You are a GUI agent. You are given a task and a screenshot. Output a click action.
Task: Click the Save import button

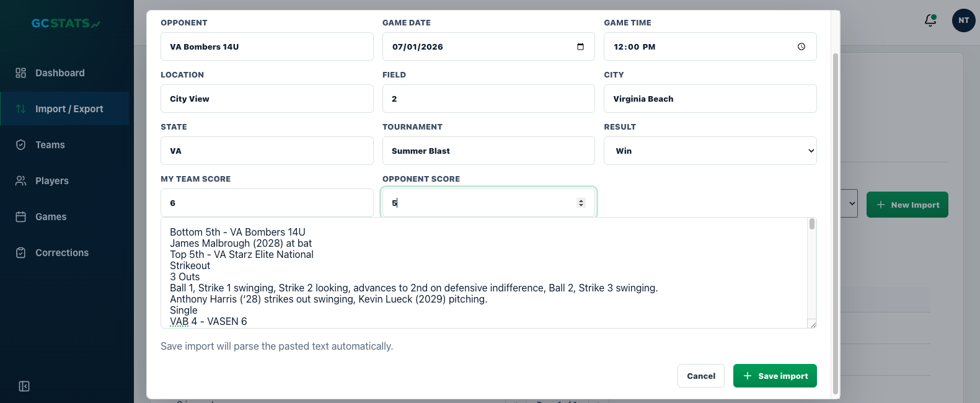click(775, 376)
